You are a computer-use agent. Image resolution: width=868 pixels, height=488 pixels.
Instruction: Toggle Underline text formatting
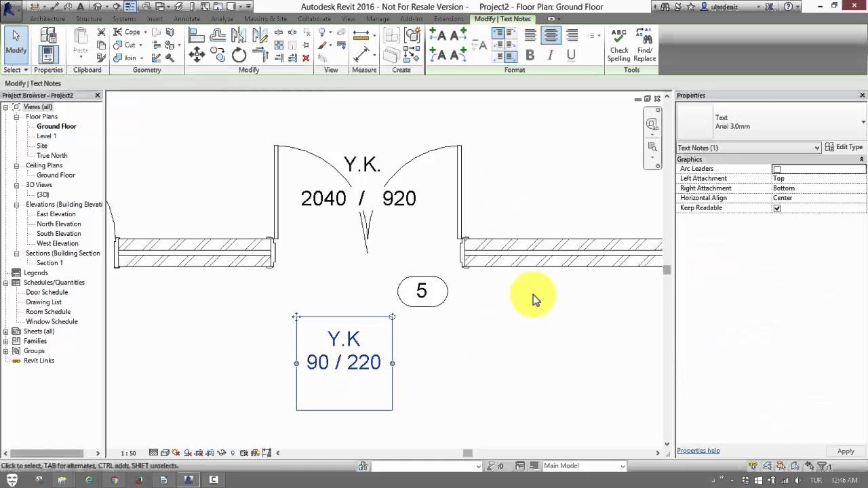point(571,56)
